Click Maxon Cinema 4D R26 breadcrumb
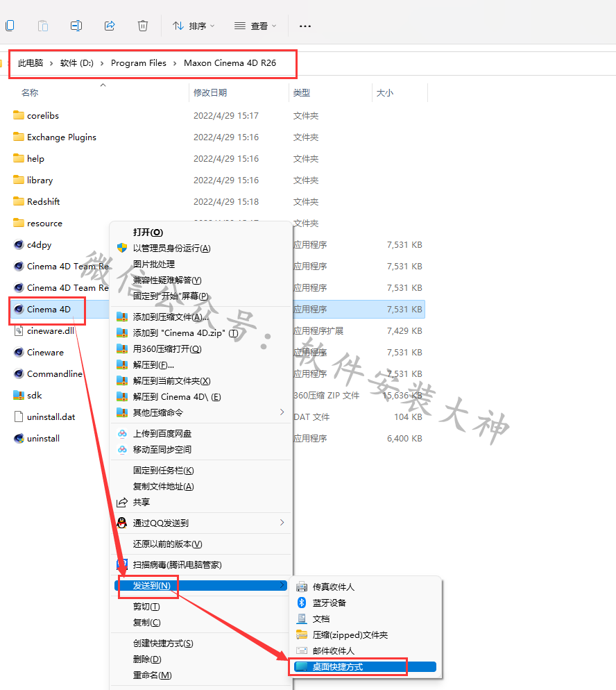 click(230, 63)
